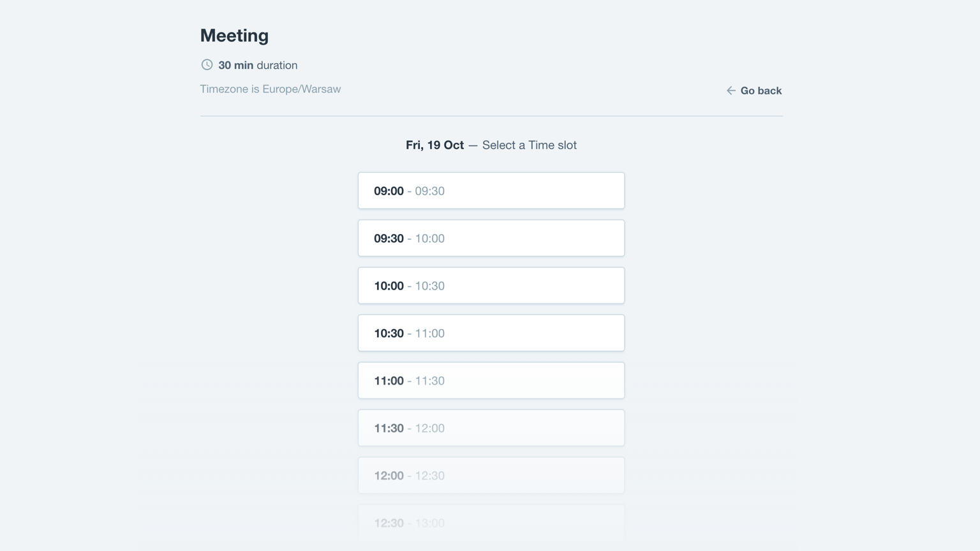Choose the 10:30 - 11:00 slot
This screenshot has width=980, height=551.
491,332
